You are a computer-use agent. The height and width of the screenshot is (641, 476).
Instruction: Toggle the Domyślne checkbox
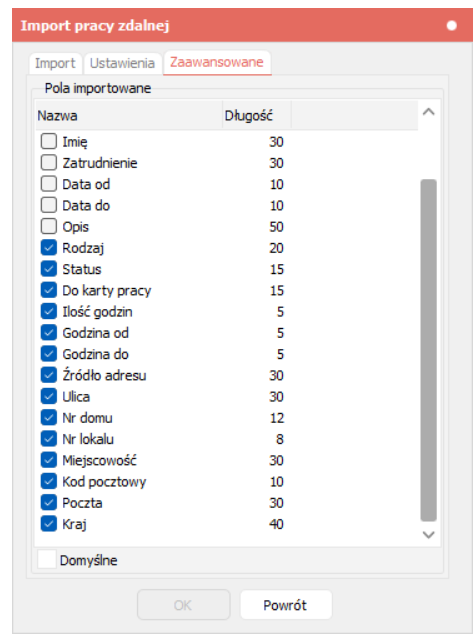pyautogui.click(x=47, y=560)
